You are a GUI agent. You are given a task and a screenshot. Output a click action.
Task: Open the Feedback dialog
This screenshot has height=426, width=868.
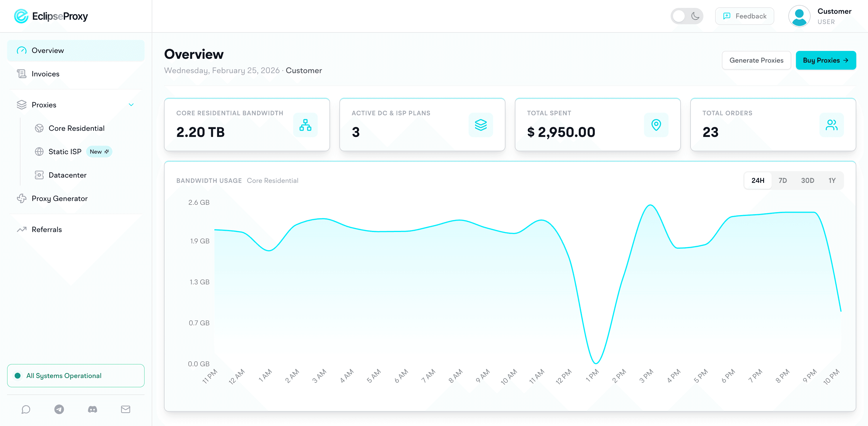[x=744, y=16]
